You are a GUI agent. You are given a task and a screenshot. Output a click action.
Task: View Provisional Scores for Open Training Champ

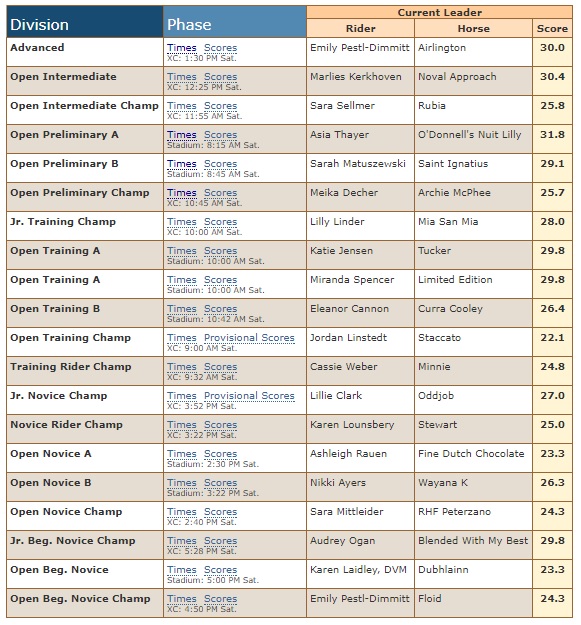point(249,338)
